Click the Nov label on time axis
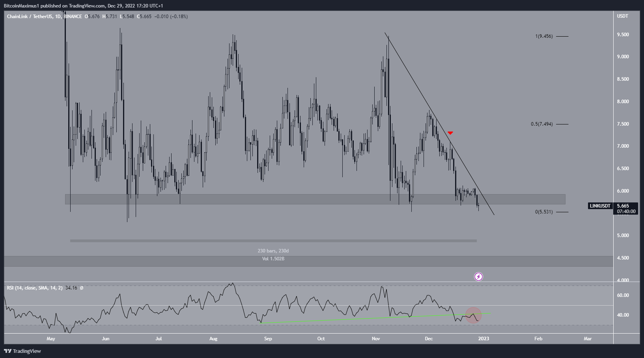644x358 pixels. point(376,339)
